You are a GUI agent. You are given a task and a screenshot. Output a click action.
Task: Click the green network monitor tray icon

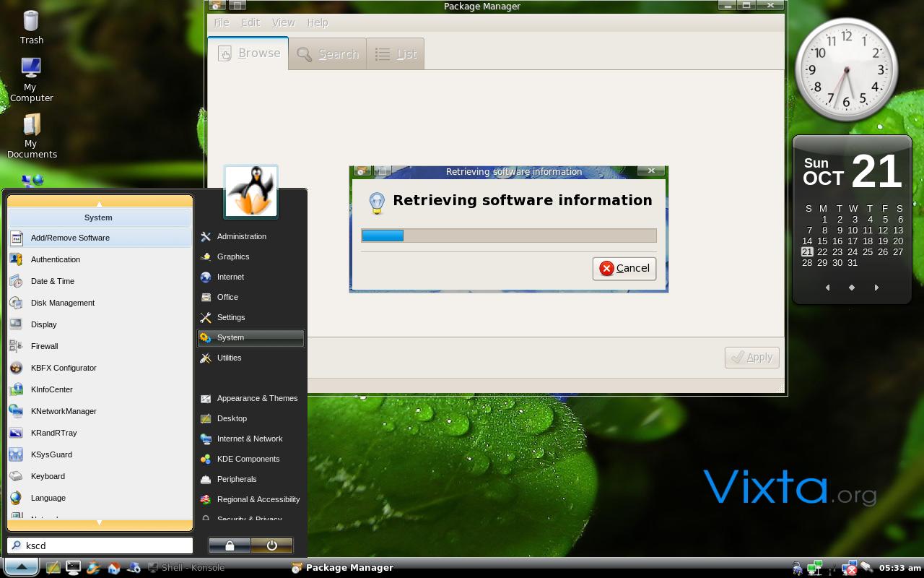[x=815, y=568]
